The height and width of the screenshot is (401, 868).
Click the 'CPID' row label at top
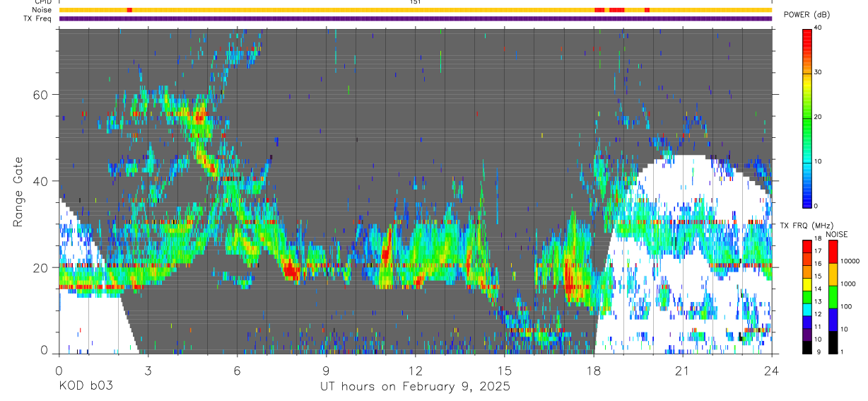pos(44,2)
